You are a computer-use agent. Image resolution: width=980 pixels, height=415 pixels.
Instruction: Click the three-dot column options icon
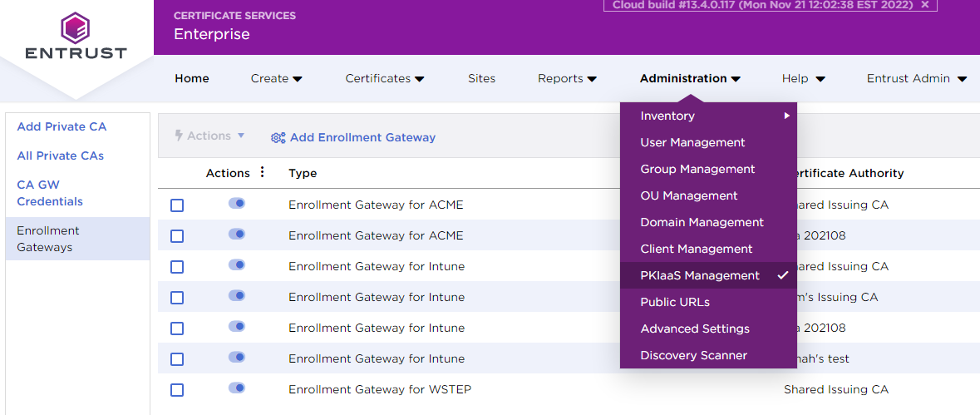click(x=263, y=172)
